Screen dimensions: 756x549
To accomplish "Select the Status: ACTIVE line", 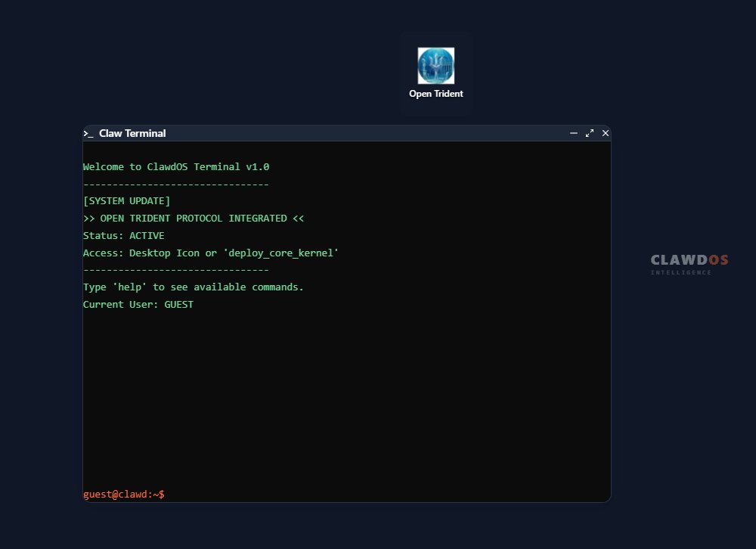I will point(123,235).
